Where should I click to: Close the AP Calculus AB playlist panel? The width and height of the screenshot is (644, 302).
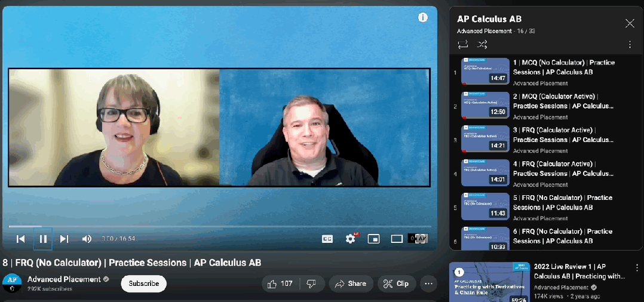(x=630, y=23)
